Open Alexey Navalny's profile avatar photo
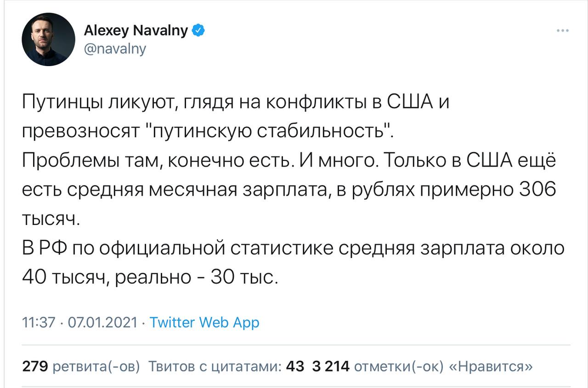 click(48, 39)
